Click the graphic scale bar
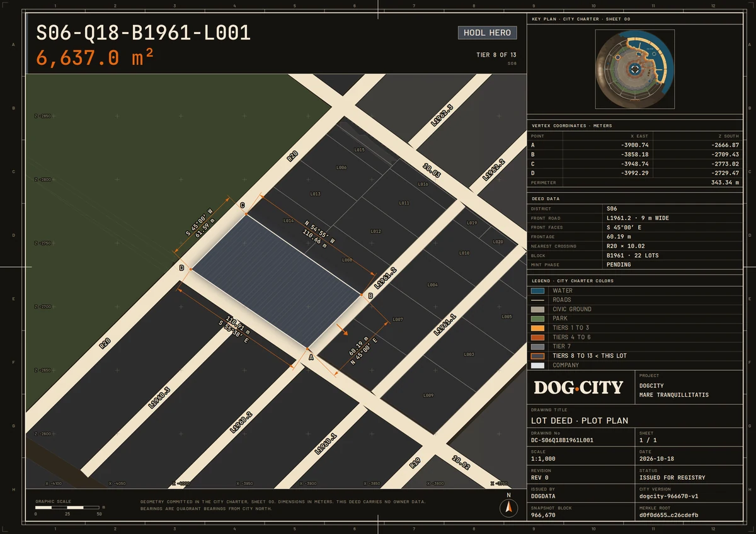 pos(67,507)
